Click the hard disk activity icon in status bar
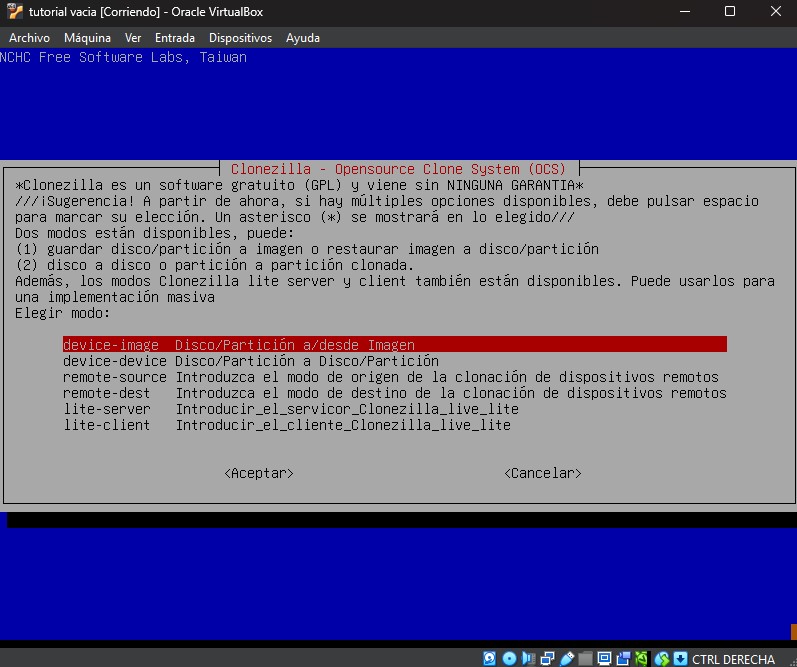 [489, 659]
